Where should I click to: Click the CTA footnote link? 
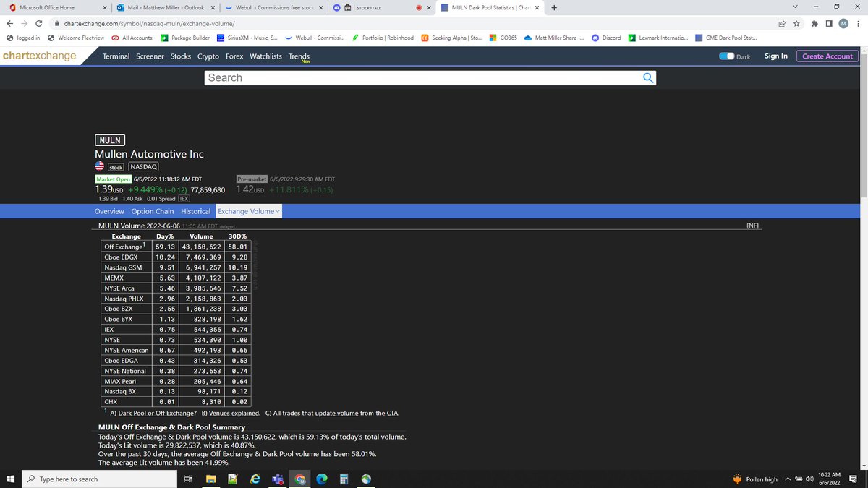(x=392, y=413)
